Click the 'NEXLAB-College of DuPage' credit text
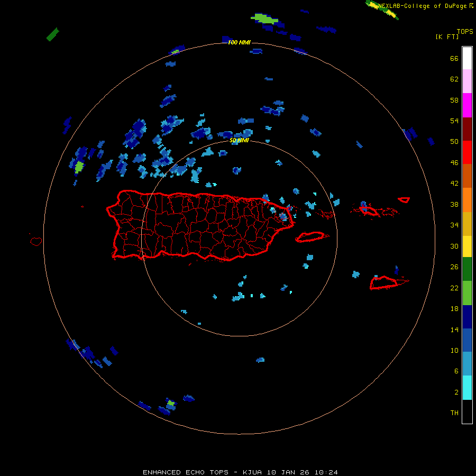 [x=422, y=6]
